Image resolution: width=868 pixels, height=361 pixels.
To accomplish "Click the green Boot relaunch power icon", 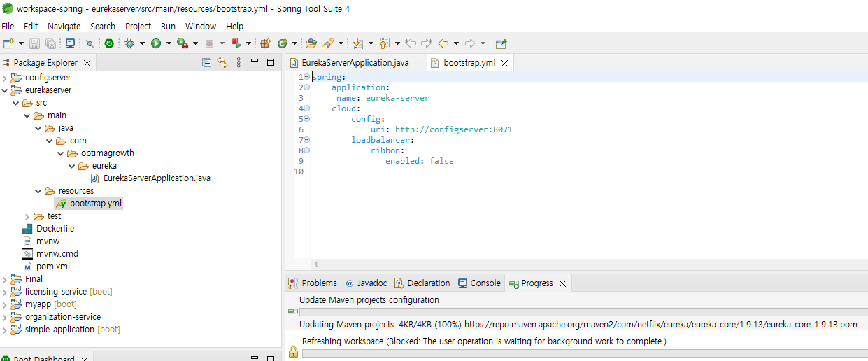I will 109,43.
